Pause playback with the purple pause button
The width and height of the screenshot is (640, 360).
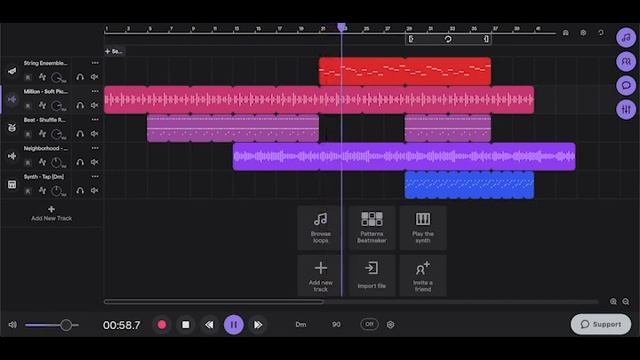coord(233,324)
